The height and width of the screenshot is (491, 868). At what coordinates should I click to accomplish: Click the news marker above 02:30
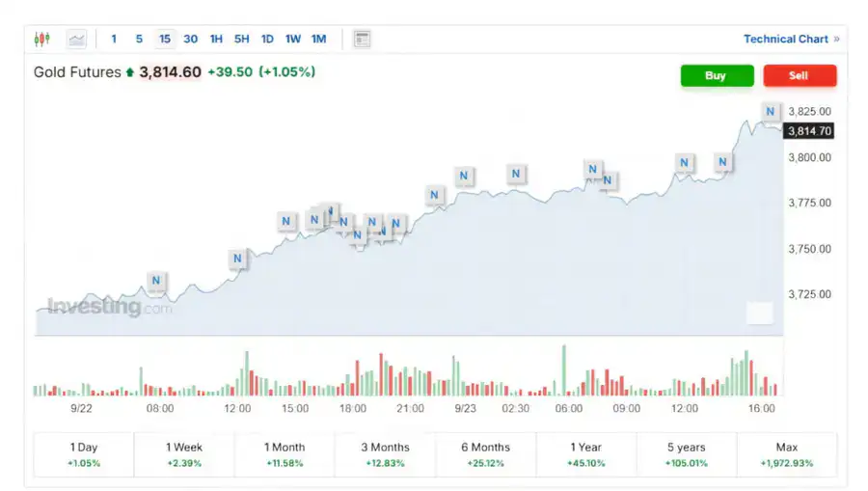pyautogui.click(x=516, y=174)
